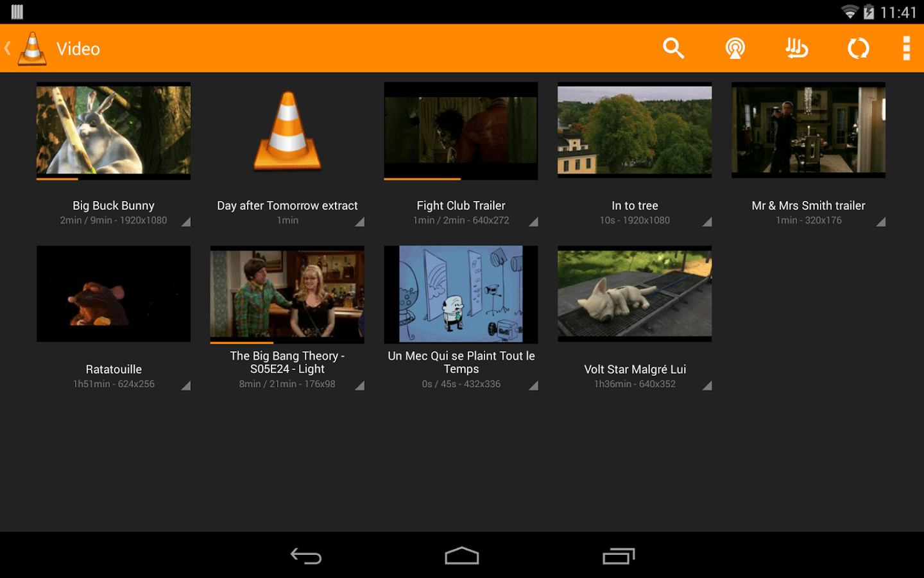Tap the back chevron beside the VLC logo
Image resolution: width=924 pixels, height=578 pixels.
point(7,48)
